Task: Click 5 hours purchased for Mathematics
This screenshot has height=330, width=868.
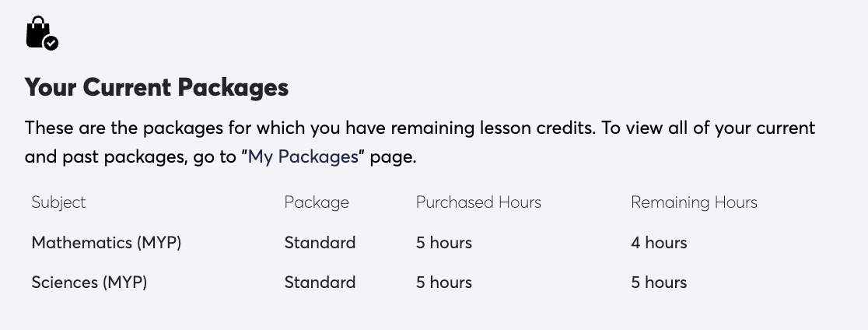Action: pyautogui.click(x=444, y=243)
